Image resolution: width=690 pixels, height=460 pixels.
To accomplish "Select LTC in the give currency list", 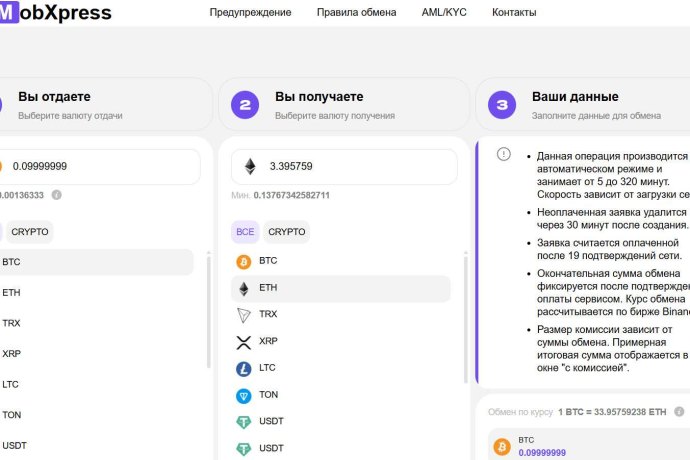I will coord(96,384).
